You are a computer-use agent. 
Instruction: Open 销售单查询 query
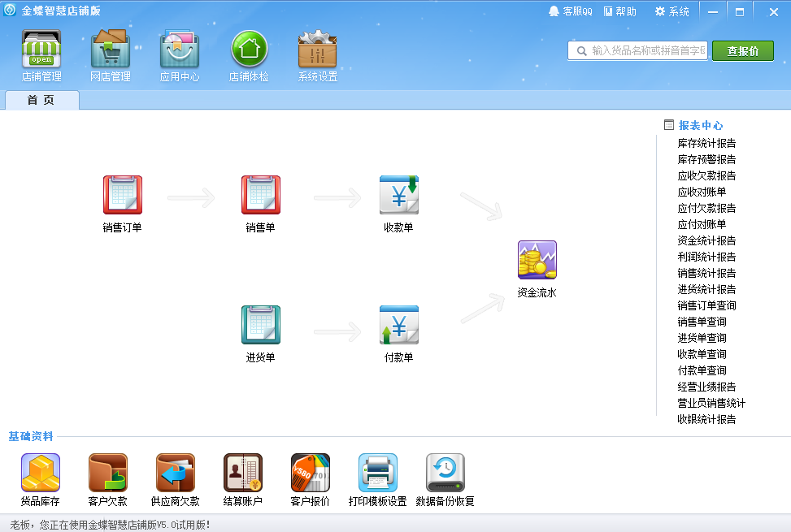click(702, 322)
